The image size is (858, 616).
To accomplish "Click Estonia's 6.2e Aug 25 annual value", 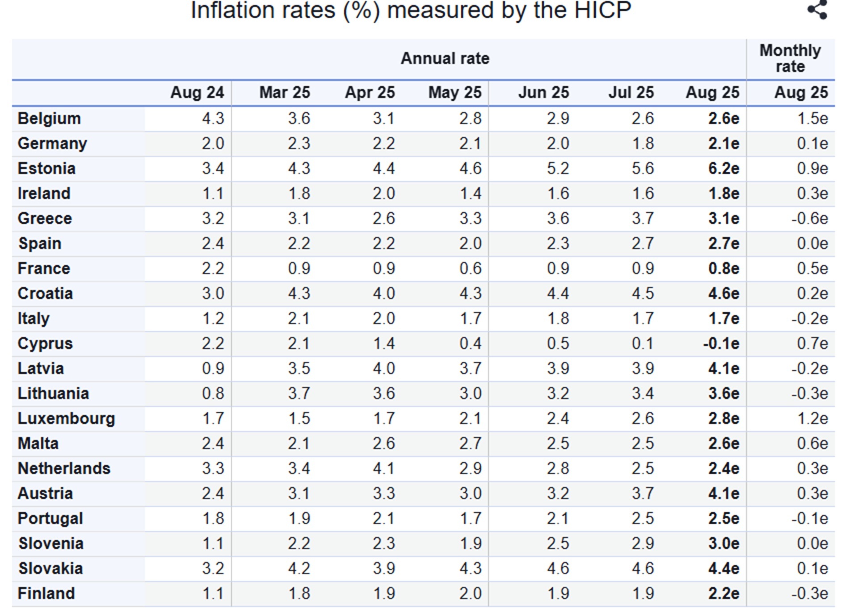I will pyautogui.click(x=723, y=169).
